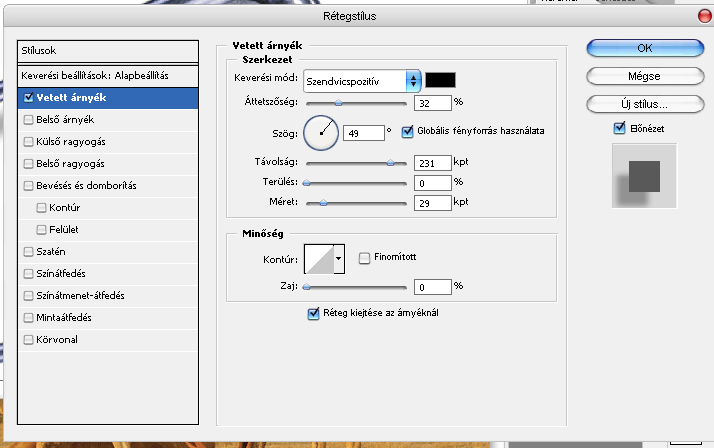Click the Szög angle dial

(321, 133)
